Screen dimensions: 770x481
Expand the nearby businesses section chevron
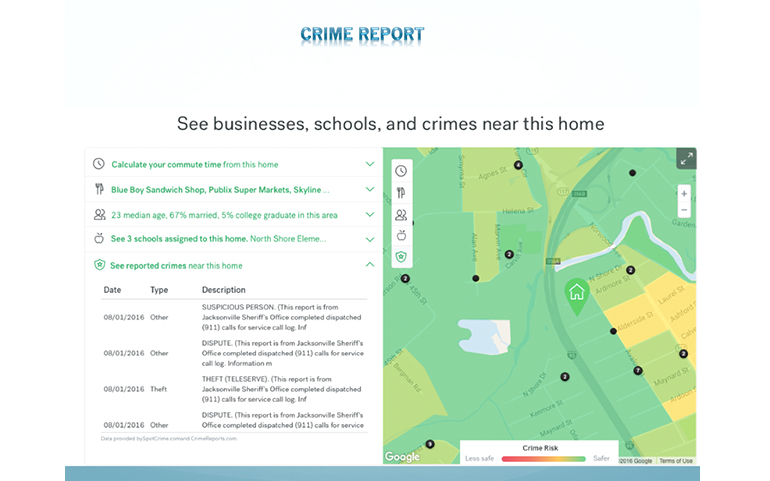(x=370, y=189)
